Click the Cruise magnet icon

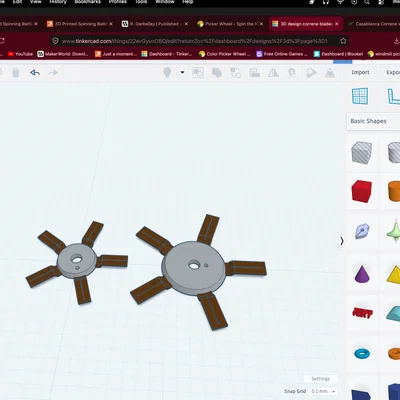pos(292,72)
